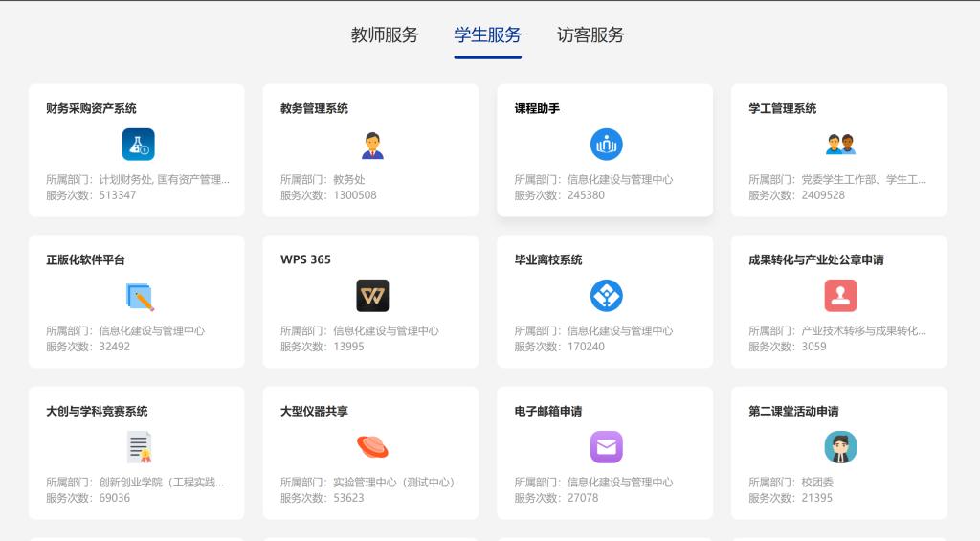
Task: Click the 电子邮箱申请 envelope icon
Action: point(606,447)
